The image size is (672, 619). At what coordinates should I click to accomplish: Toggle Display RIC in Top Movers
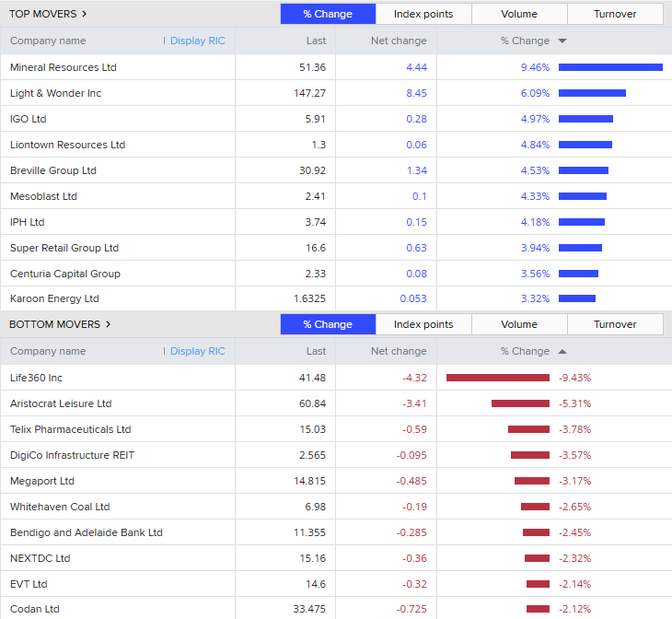(x=197, y=41)
